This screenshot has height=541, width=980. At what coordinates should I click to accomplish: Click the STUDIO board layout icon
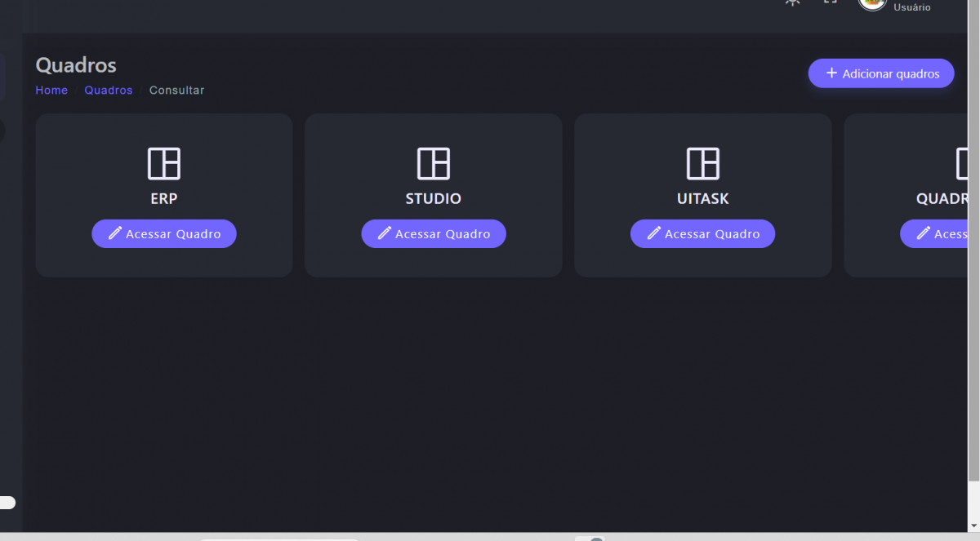click(433, 163)
